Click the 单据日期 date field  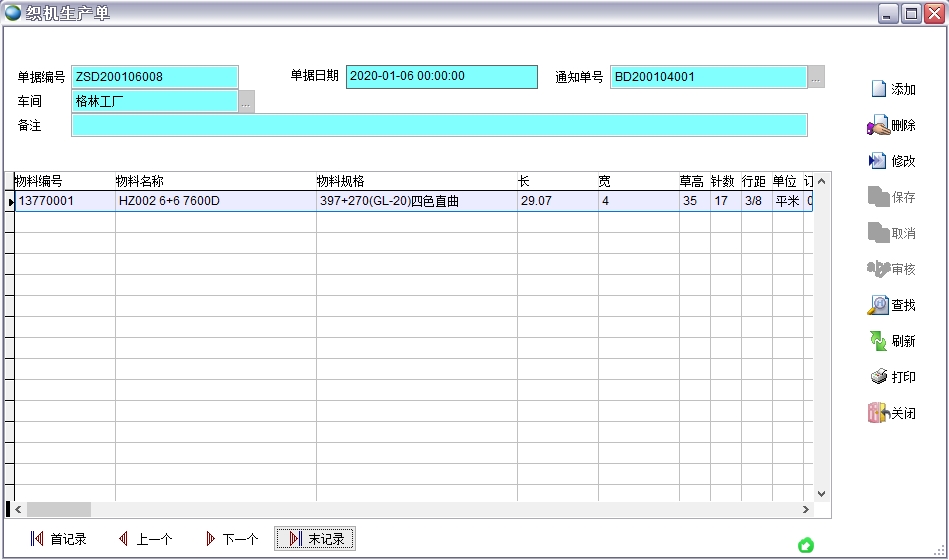pos(441,76)
